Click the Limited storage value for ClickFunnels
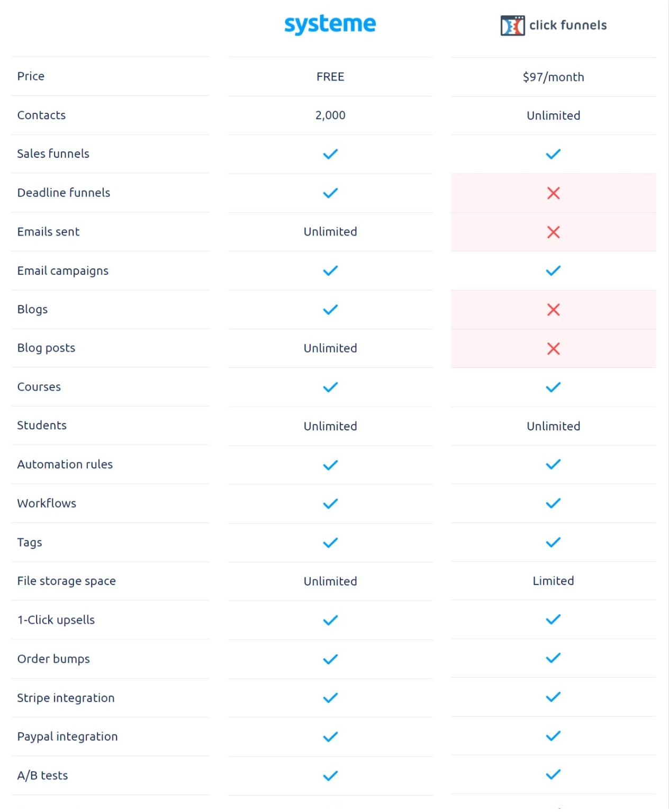This screenshot has width=669, height=812. (553, 581)
